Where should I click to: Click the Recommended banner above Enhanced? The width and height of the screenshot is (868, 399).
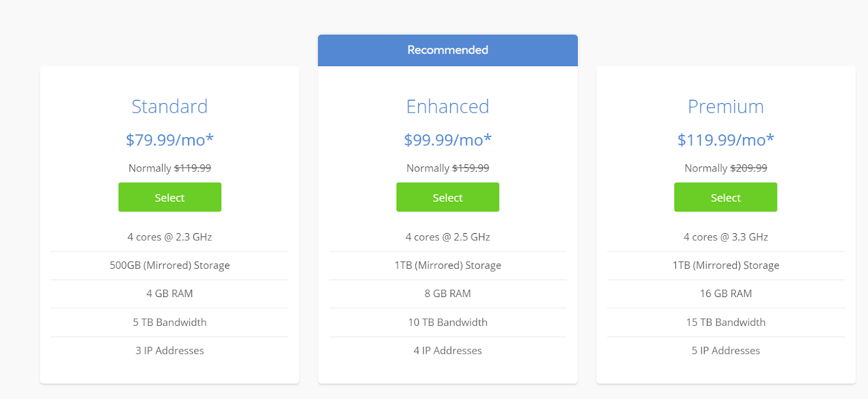tap(448, 50)
